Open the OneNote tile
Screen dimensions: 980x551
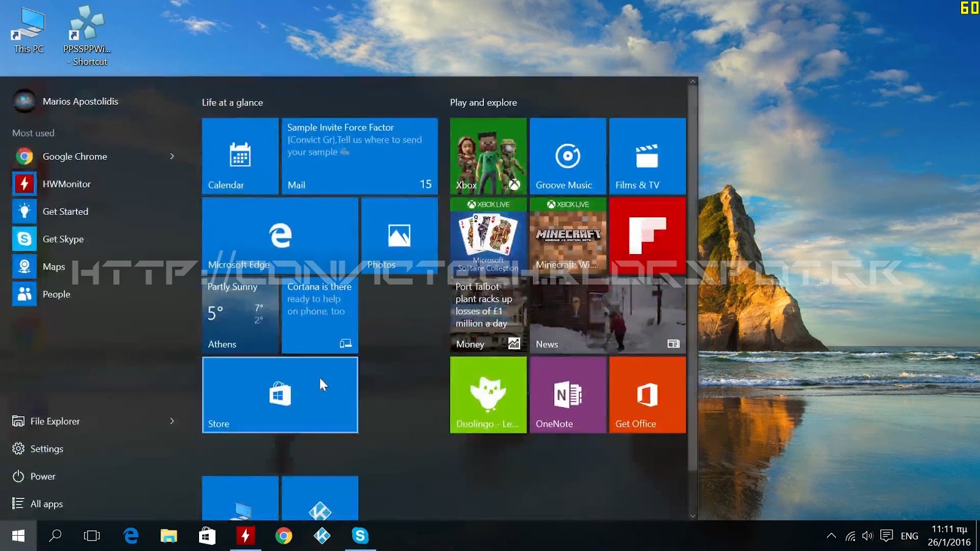568,395
